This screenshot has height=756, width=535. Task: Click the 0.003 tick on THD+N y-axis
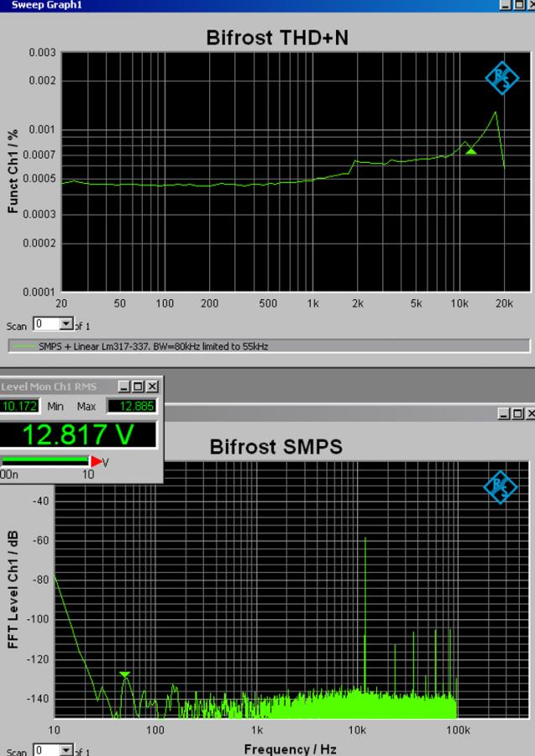(x=43, y=52)
